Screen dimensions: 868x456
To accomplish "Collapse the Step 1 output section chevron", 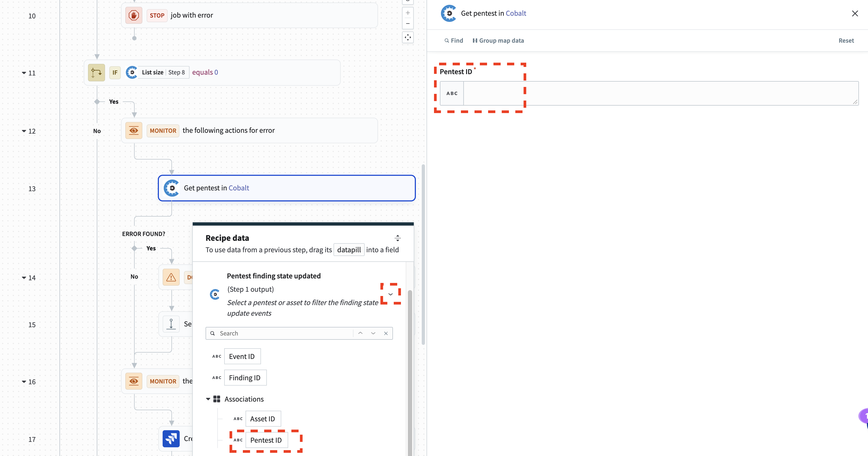I will point(391,294).
